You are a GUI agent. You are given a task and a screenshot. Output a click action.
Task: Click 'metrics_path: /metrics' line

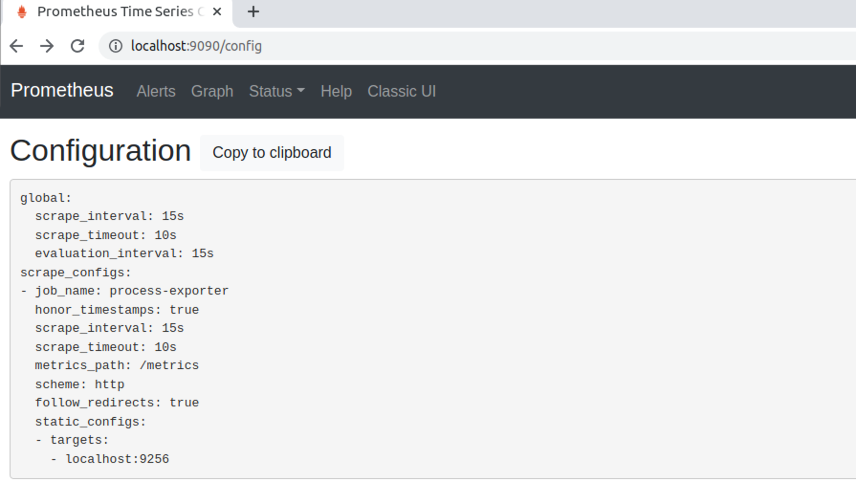[x=117, y=365]
